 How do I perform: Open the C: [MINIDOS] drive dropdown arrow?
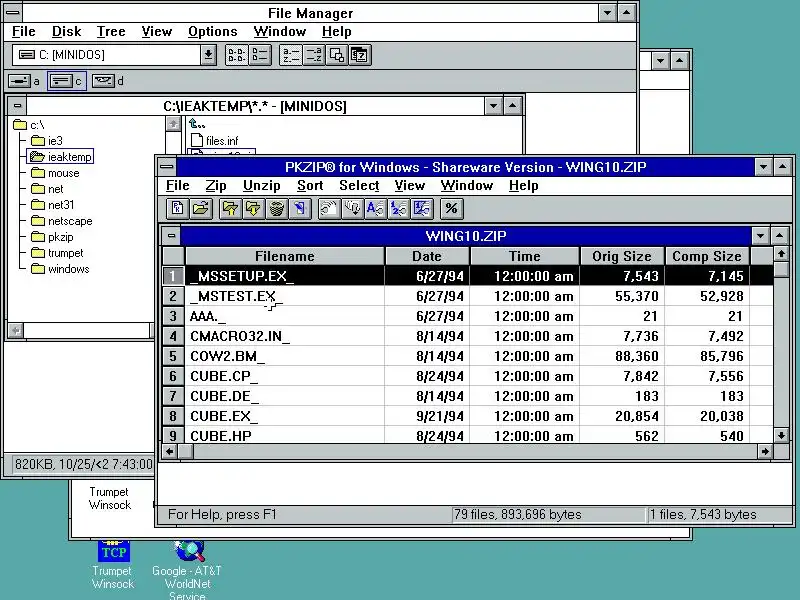point(208,55)
